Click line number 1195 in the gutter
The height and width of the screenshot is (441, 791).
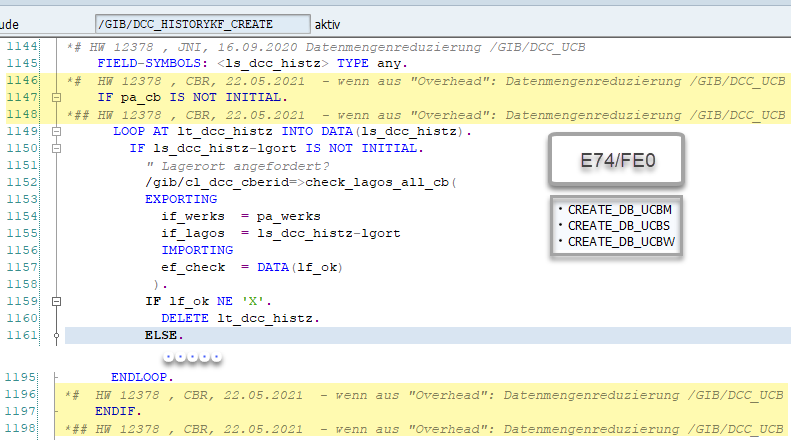click(24, 377)
